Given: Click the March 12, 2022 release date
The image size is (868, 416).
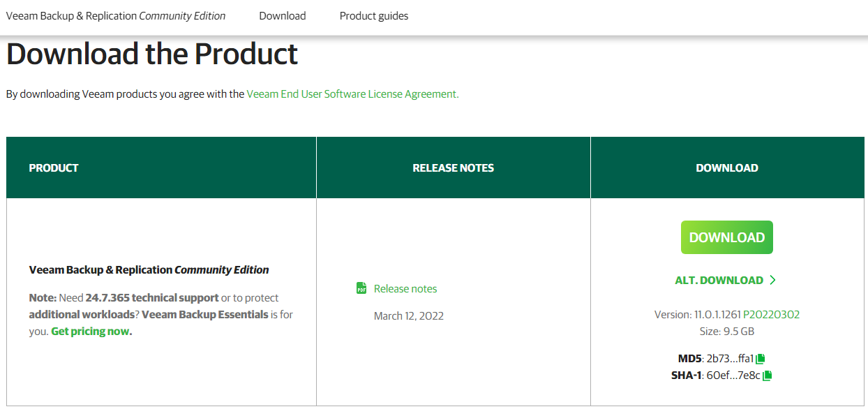Looking at the screenshot, I should [x=409, y=315].
